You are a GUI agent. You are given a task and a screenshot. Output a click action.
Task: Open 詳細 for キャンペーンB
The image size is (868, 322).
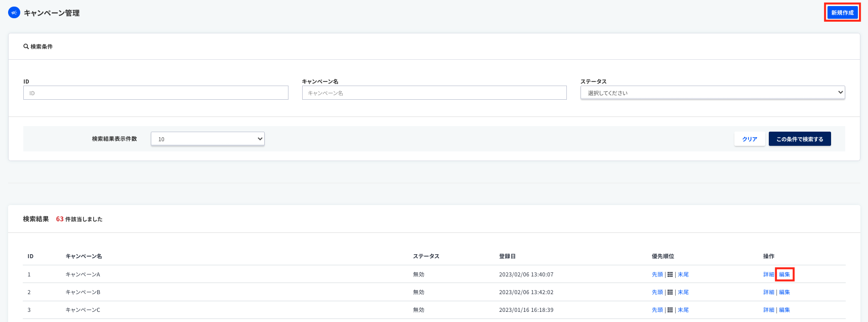point(768,292)
